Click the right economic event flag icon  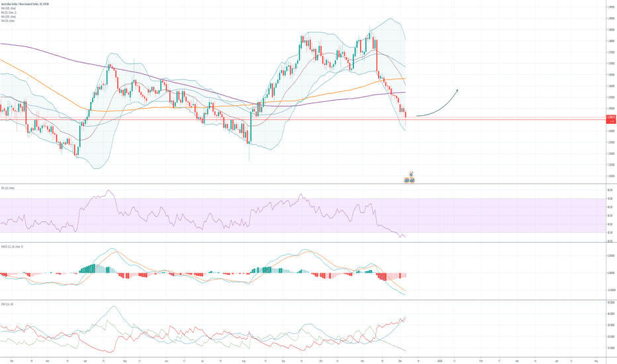point(412,179)
